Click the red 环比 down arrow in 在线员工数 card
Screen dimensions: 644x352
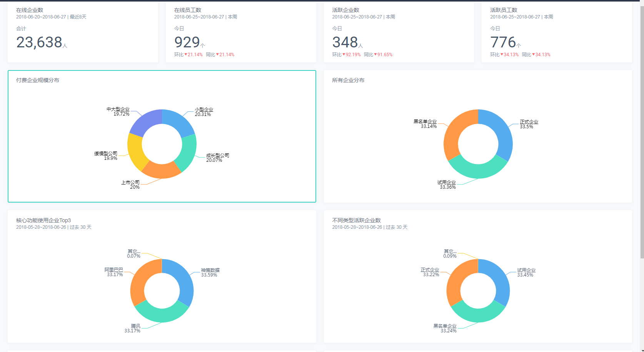coord(186,54)
